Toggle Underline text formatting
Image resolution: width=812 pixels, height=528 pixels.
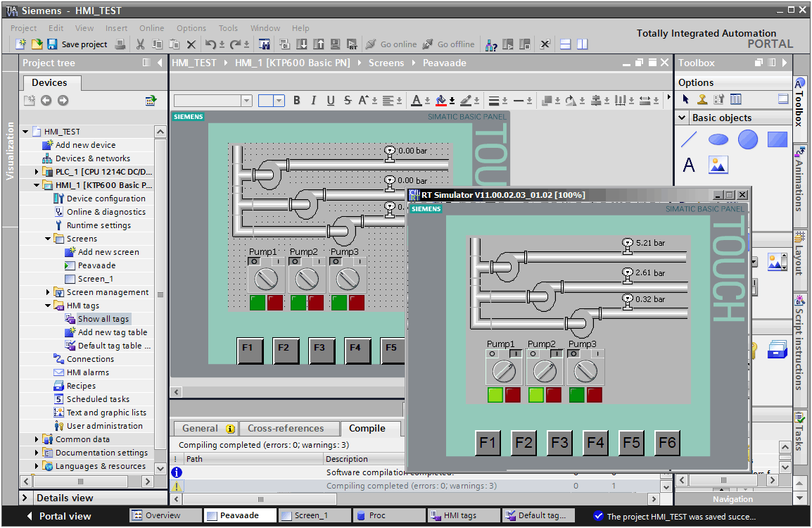point(331,101)
